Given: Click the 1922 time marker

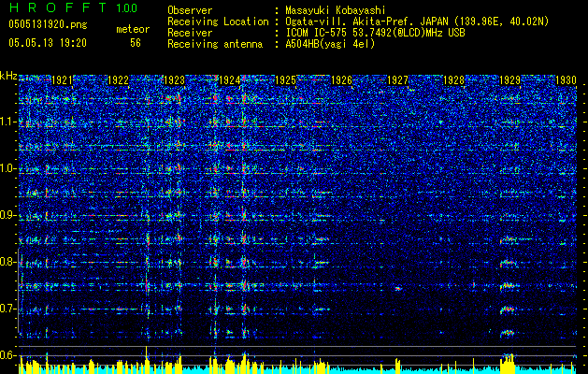Looking at the screenshot, I should pyautogui.click(x=118, y=79).
